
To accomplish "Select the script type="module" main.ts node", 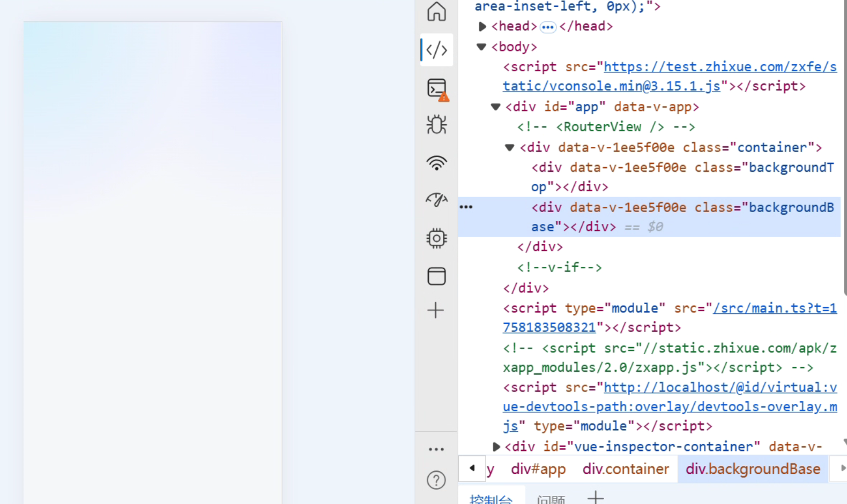I will tap(670, 318).
